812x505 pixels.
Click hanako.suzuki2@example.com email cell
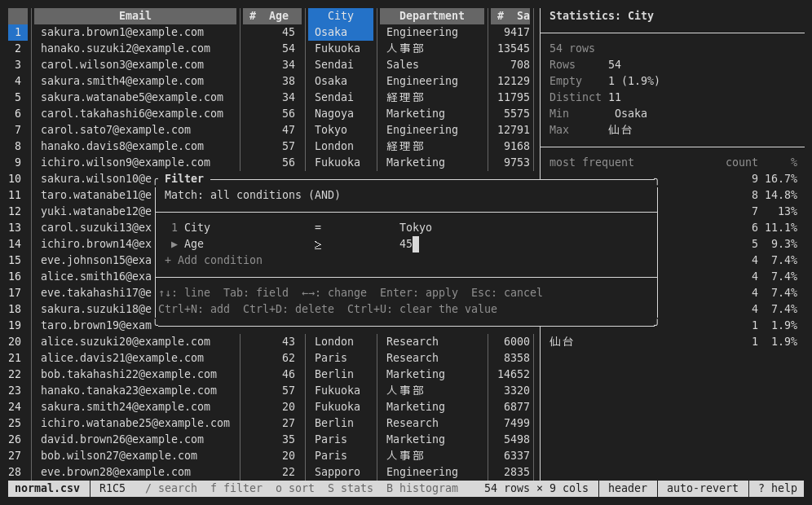(126, 48)
